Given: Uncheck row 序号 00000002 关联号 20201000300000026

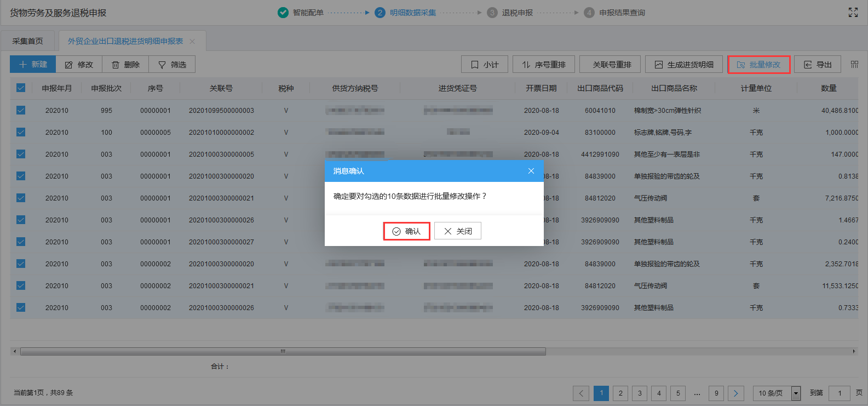Looking at the screenshot, I should pos(21,307).
